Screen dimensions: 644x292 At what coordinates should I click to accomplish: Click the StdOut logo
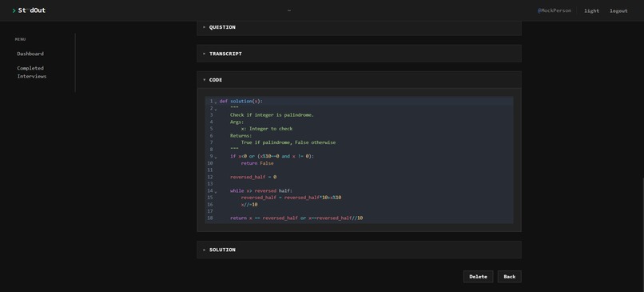click(29, 10)
